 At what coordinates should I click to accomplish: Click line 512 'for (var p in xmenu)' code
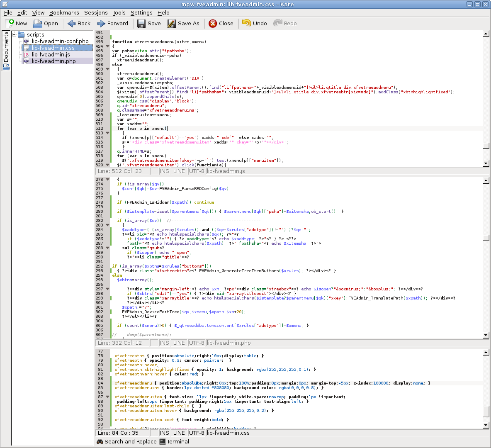(x=142, y=129)
